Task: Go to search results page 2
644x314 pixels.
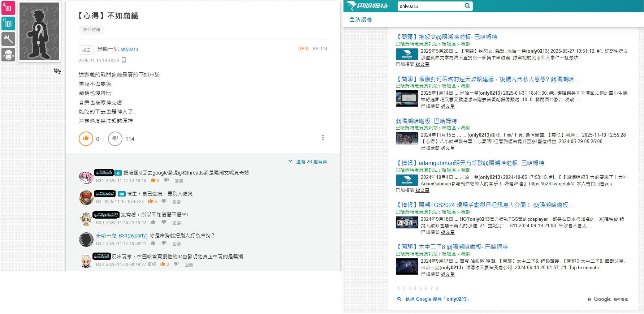Action: 404,288
